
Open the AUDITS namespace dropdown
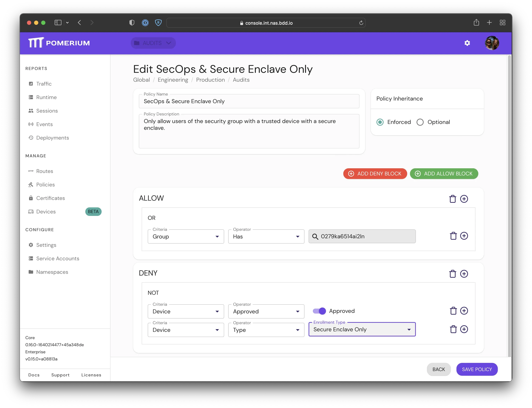[153, 43]
